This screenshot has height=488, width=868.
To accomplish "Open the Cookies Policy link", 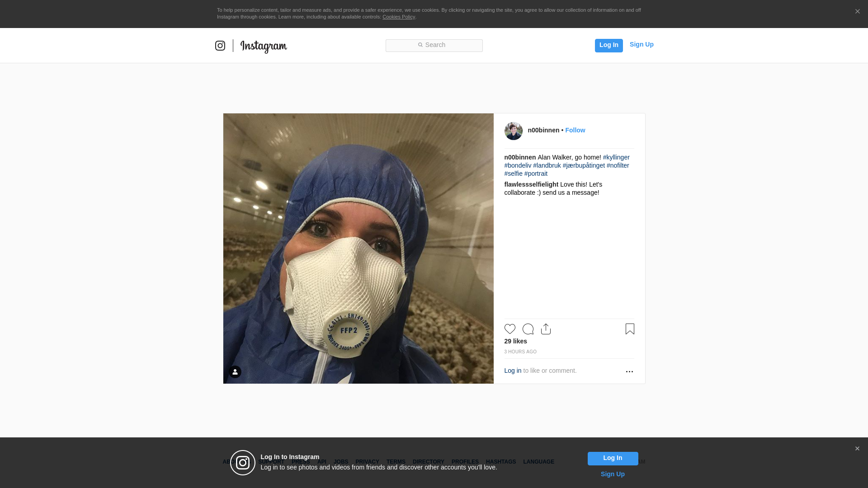I will [x=398, y=17].
